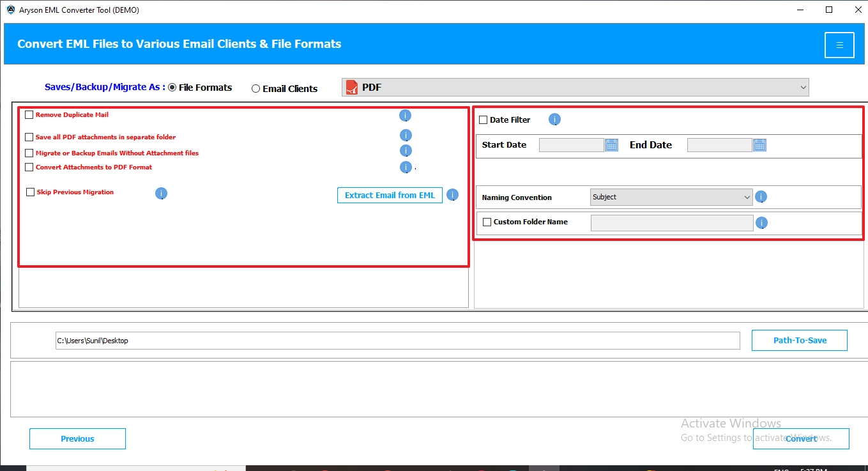This screenshot has width=868, height=471.
Task: Minimize the Aryson EML Converter window
Action: (x=800, y=10)
